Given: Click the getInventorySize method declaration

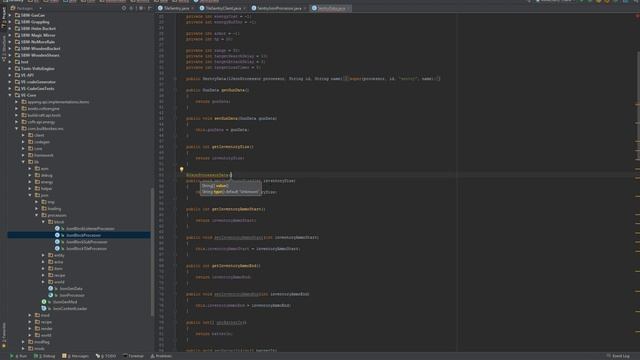Looking at the screenshot, I should pyautogui.click(x=220, y=147).
